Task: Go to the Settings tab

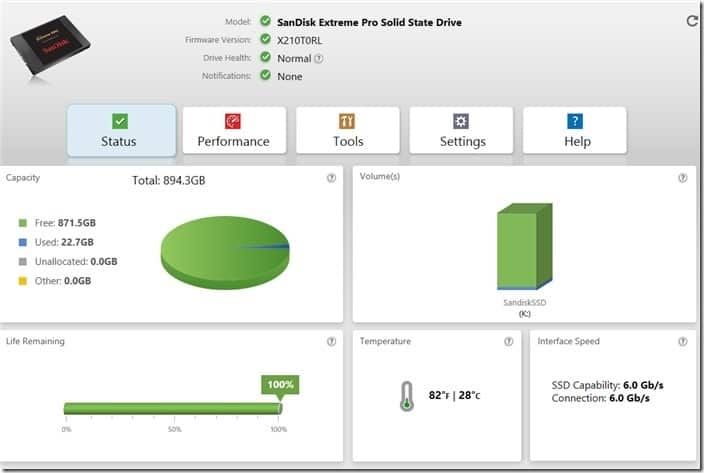Action: point(461,131)
